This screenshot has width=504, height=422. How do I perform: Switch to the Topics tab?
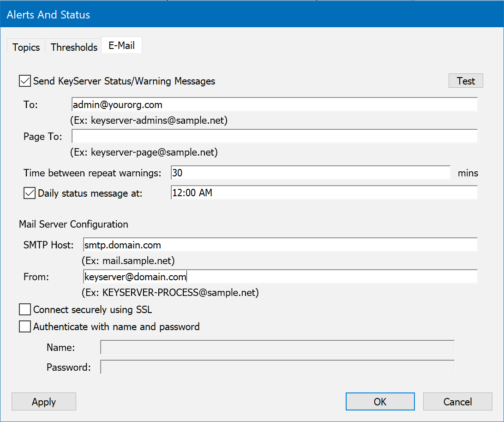26,47
